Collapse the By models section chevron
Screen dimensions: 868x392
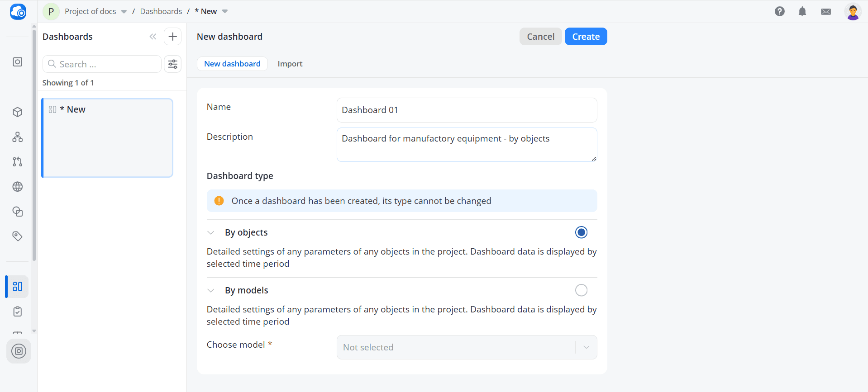tap(210, 291)
